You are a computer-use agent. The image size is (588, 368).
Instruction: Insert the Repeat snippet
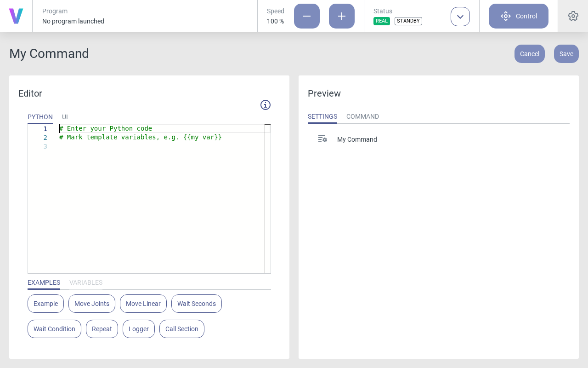102,329
